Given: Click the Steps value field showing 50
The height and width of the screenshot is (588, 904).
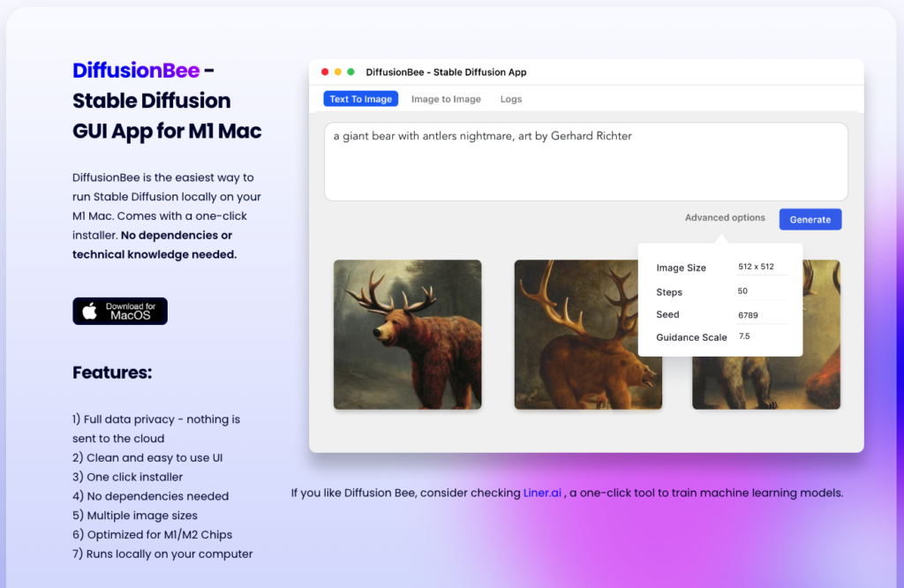Looking at the screenshot, I should point(758,291).
